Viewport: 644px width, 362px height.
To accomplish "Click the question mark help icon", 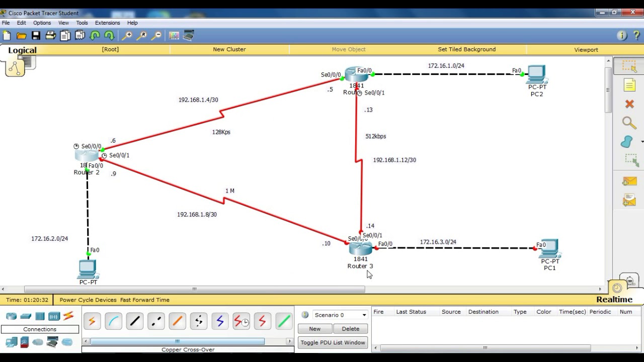I will tap(636, 36).
